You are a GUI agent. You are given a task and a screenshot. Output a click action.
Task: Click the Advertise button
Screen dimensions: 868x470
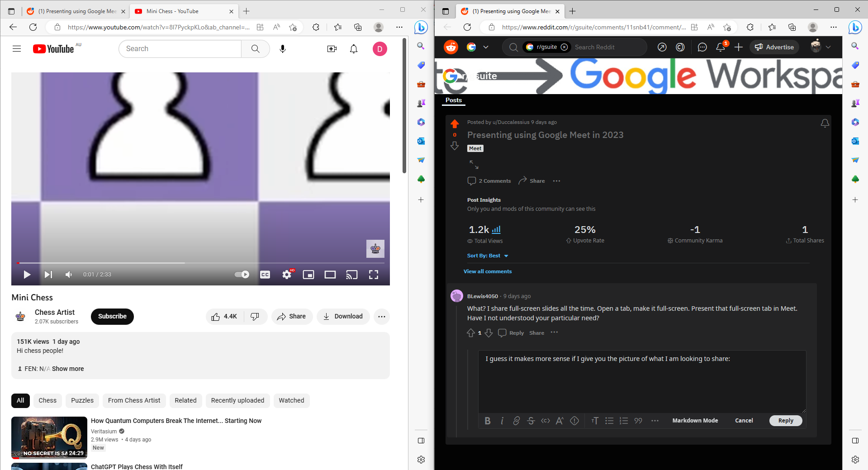774,47
